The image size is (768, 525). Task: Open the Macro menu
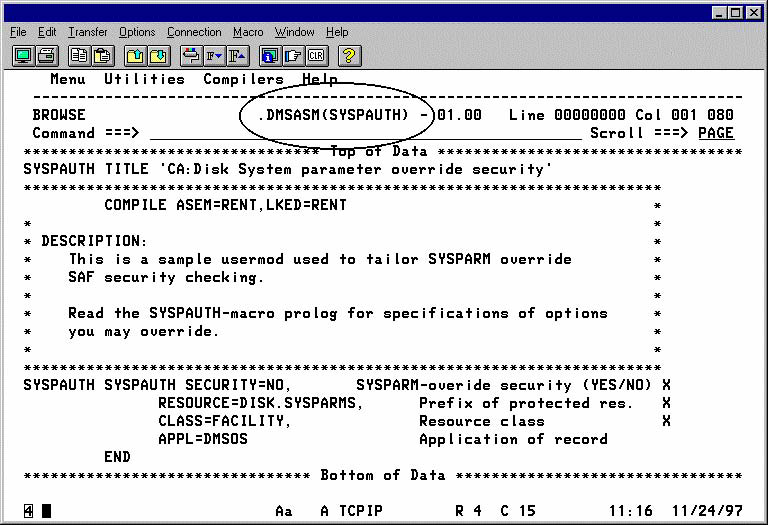(248, 32)
